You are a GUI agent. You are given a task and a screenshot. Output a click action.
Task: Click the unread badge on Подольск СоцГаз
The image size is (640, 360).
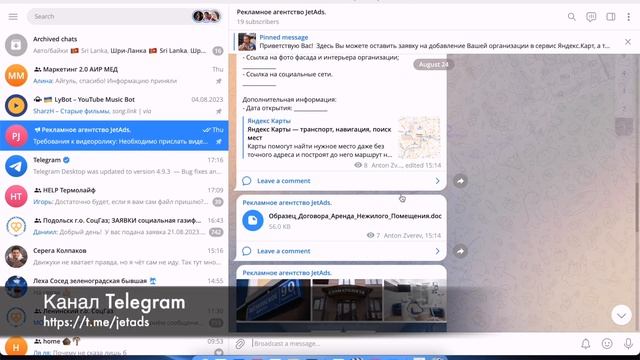click(x=216, y=232)
